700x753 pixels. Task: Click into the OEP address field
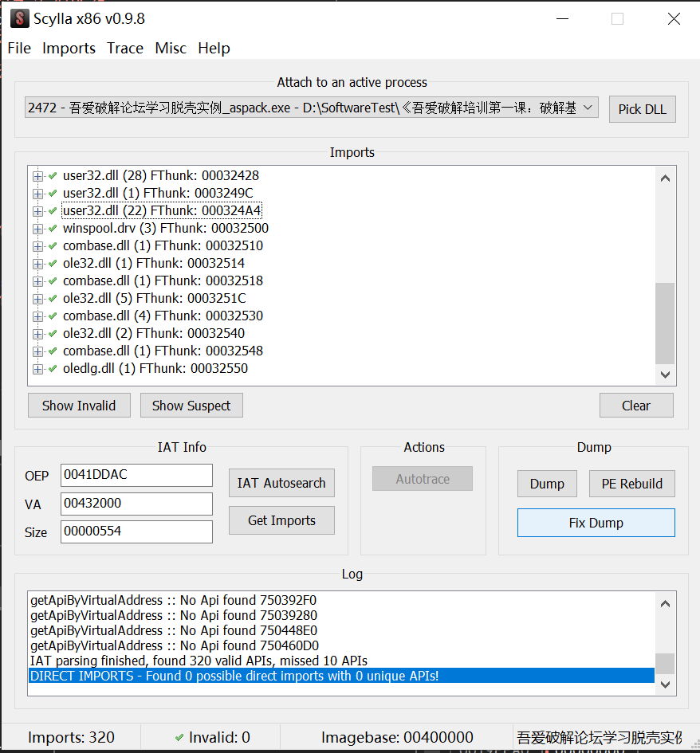click(136, 475)
